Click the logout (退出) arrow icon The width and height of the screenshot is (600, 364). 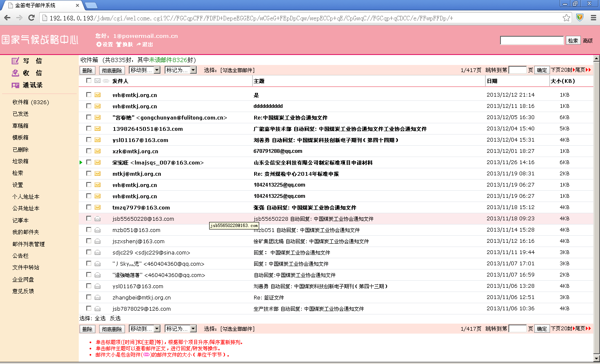[x=139, y=44]
